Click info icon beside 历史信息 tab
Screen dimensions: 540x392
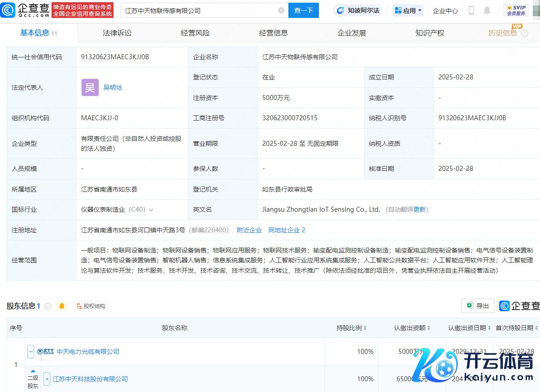tap(524, 33)
